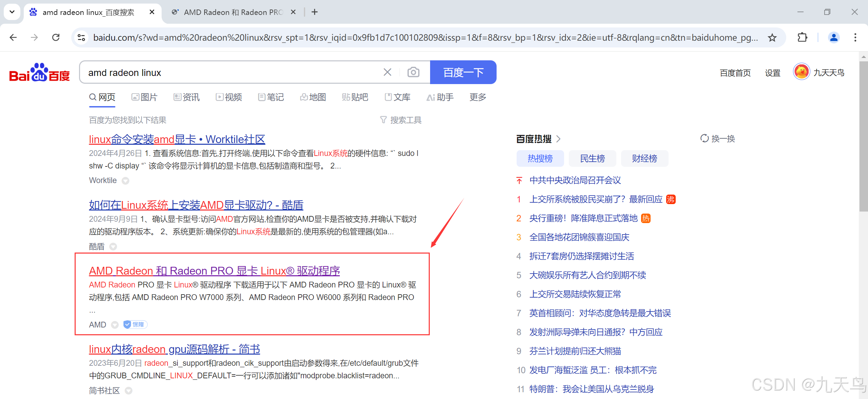
Task: Select the 热搜榜 tab
Action: pos(540,158)
